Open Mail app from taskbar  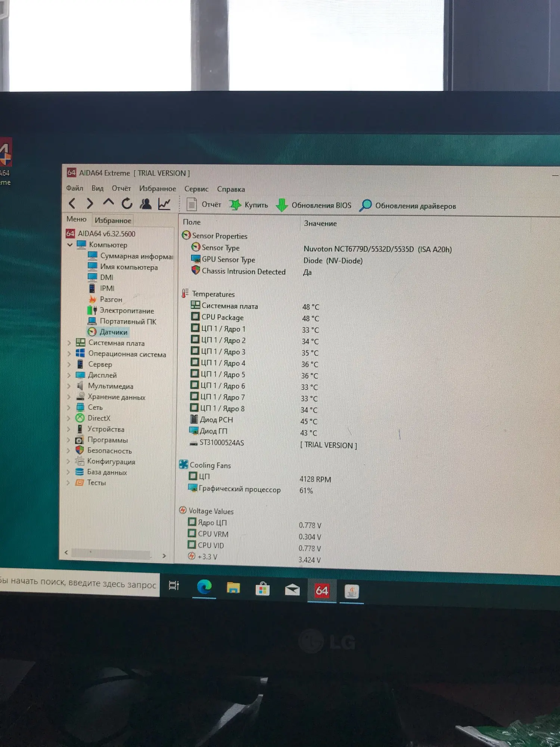click(292, 590)
